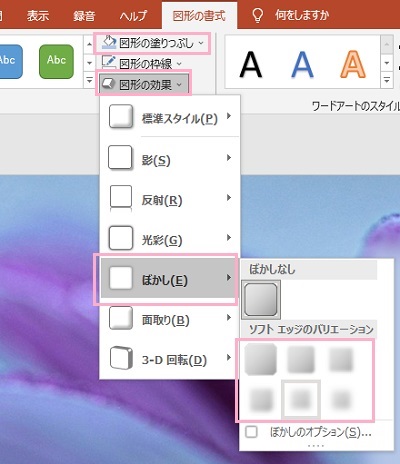Open the 図形の塗りつぶし dropdown arrow
The width and height of the screenshot is (400, 464).
point(201,43)
